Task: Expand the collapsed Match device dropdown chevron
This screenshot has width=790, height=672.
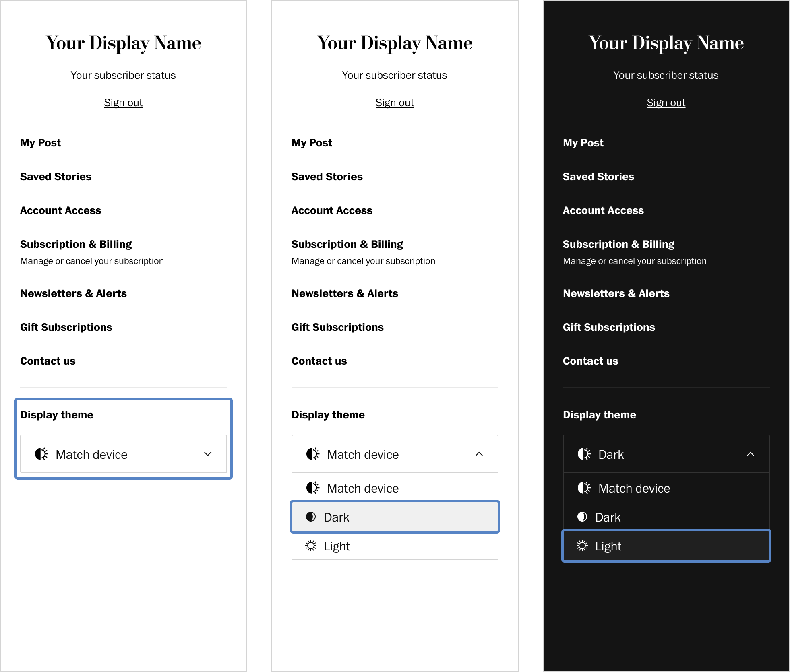Action: point(208,454)
